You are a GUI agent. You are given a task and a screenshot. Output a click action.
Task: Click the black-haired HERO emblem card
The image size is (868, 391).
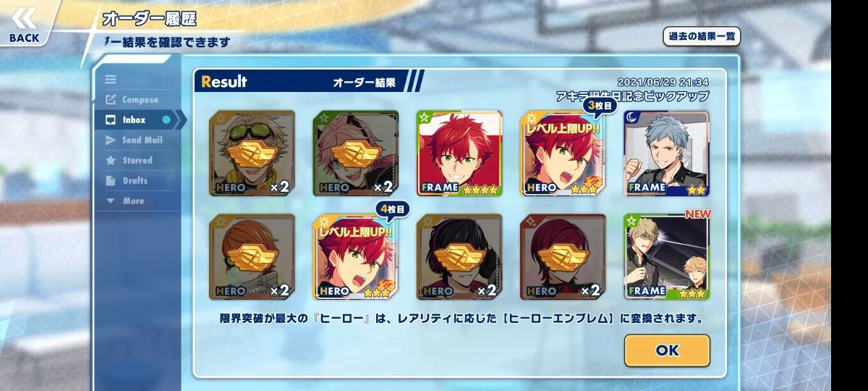[x=459, y=257]
